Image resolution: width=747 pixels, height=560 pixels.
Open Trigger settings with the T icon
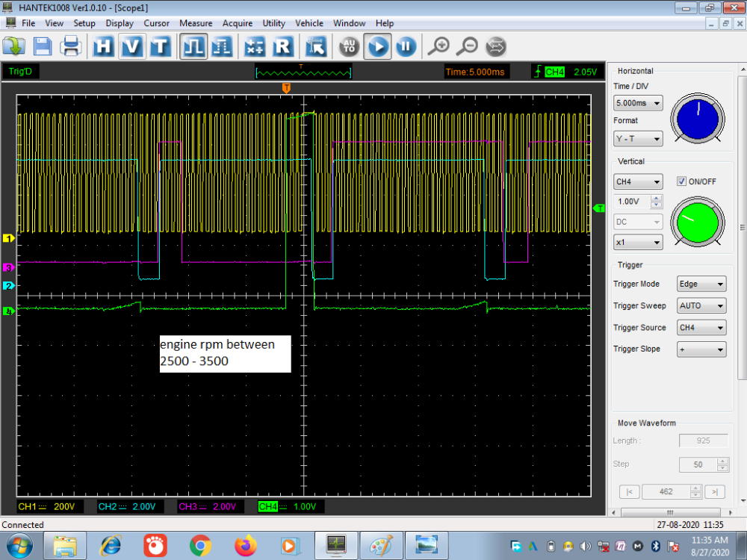point(160,47)
